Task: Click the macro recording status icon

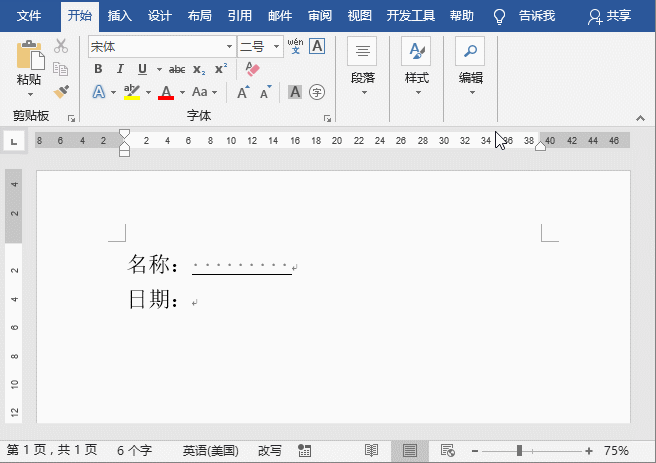Action: [304, 450]
